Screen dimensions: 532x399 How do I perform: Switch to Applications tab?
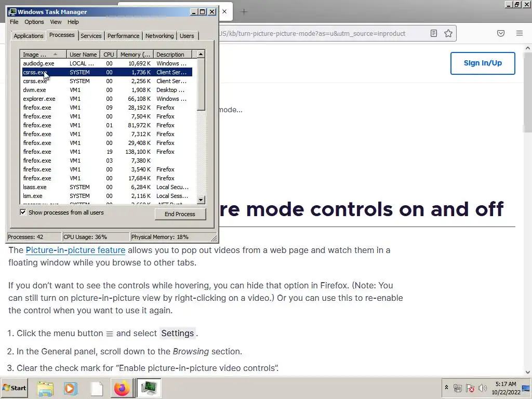click(x=29, y=36)
